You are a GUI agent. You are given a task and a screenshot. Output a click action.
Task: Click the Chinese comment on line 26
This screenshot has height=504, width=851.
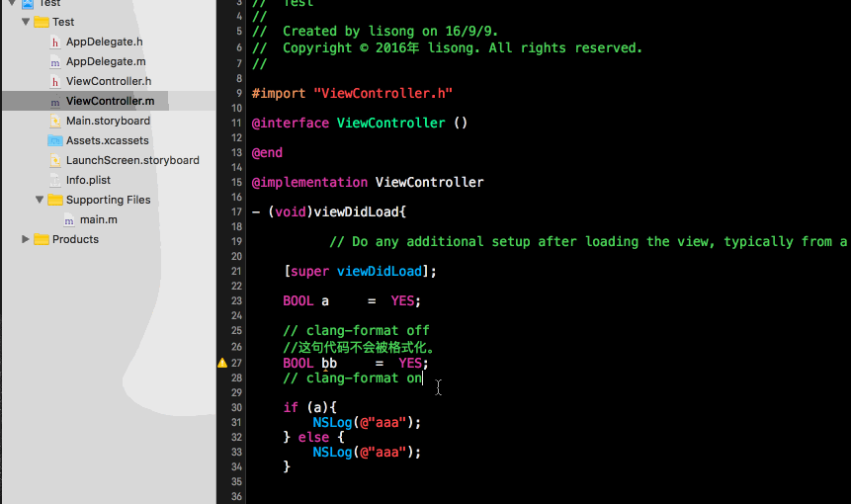coord(359,347)
